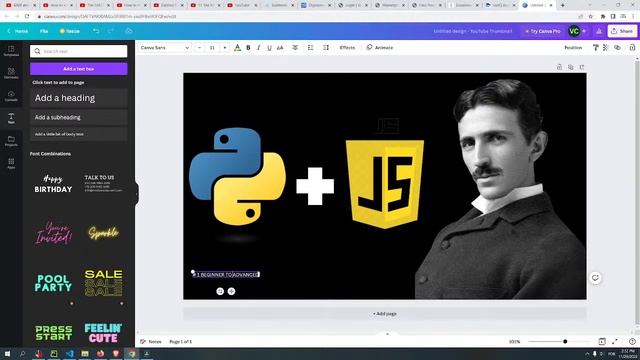Click the font size value field
Screen dimensions: 640x360
[212, 48]
